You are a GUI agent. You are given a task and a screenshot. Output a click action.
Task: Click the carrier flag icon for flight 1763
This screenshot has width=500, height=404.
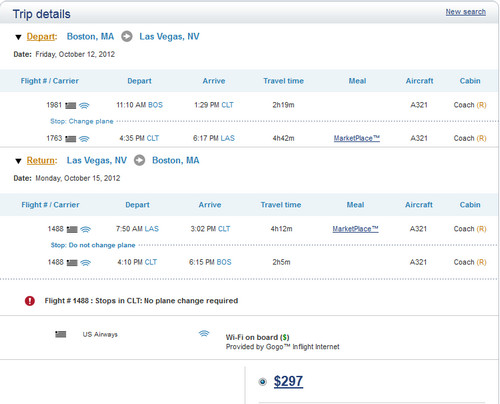click(70, 139)
